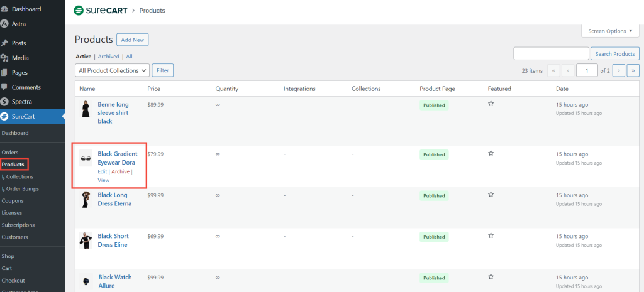The height and width of the screenshot is (292, 644).
Task: Click the Comments bubble icon
Action: tap(5, 87)
